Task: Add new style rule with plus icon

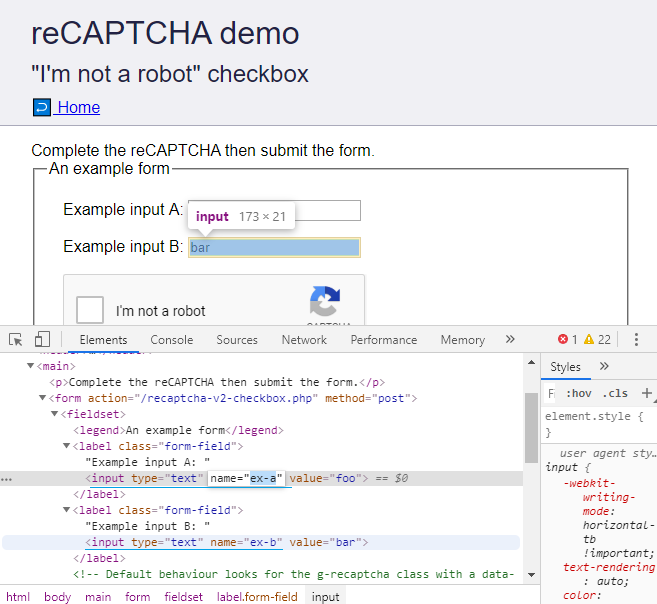Action: coord(646,393)
